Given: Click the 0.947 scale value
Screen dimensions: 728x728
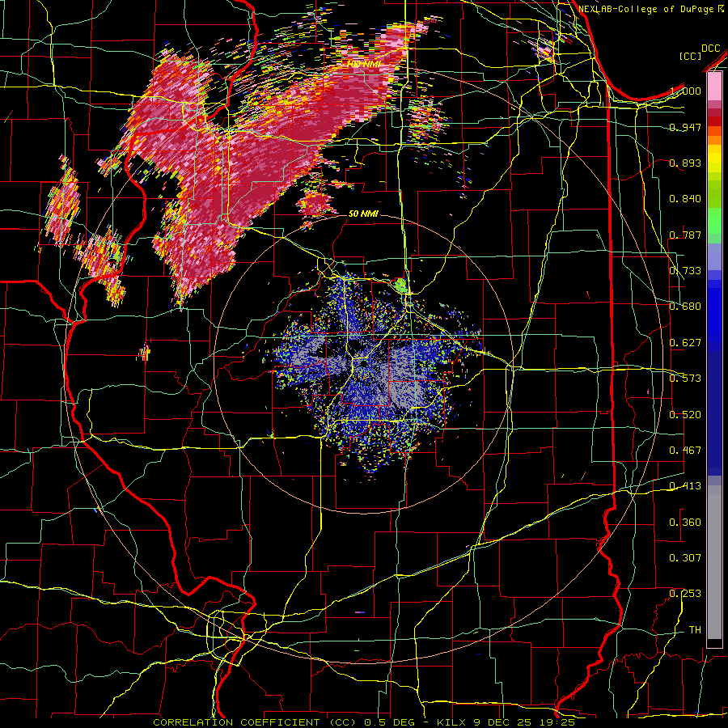Looking at the screenshot, I should pos(685,127).
